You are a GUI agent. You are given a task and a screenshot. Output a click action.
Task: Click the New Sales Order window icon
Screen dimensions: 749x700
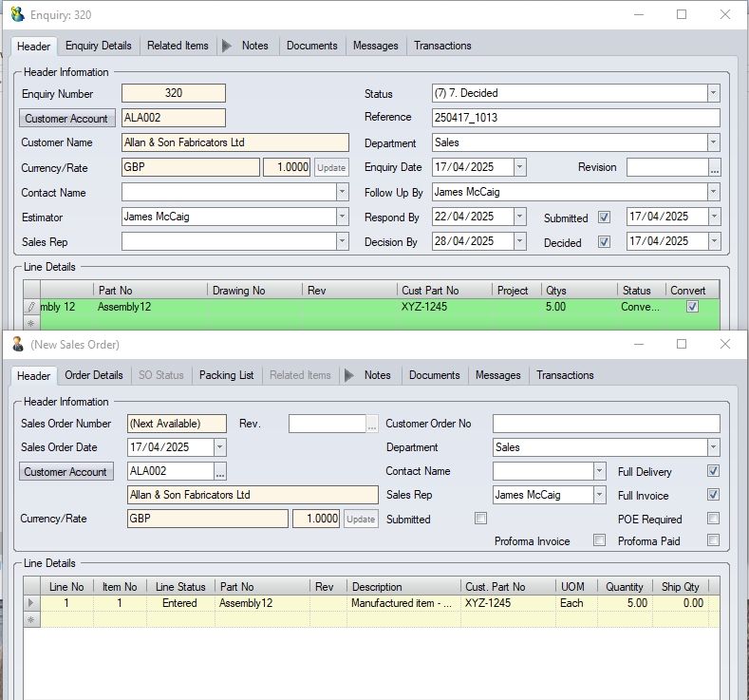17,344
